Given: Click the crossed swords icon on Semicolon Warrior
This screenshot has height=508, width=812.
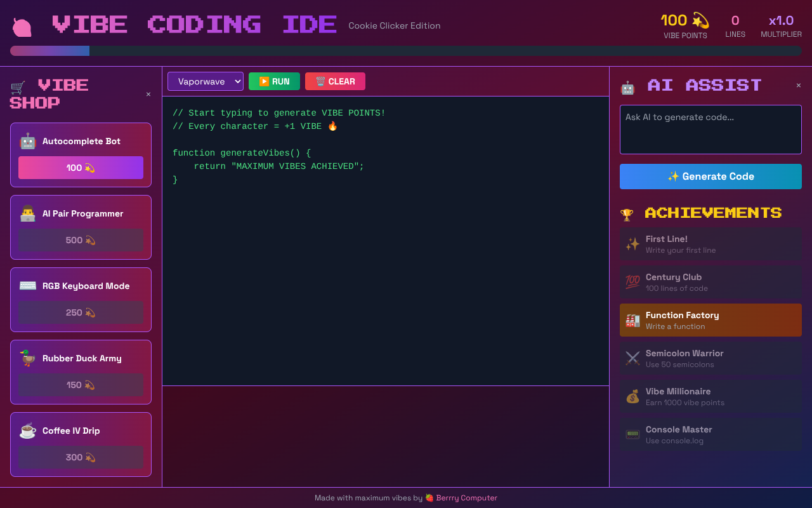Looking at the screenshot, I should tap(632, 358).
